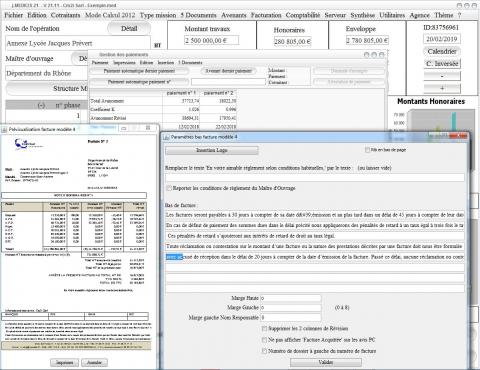Toggle Ne pas afficher 'Facture Acquittée' checkbox
Viewport: 480px width, 370px height.
(x=264, y=340)
